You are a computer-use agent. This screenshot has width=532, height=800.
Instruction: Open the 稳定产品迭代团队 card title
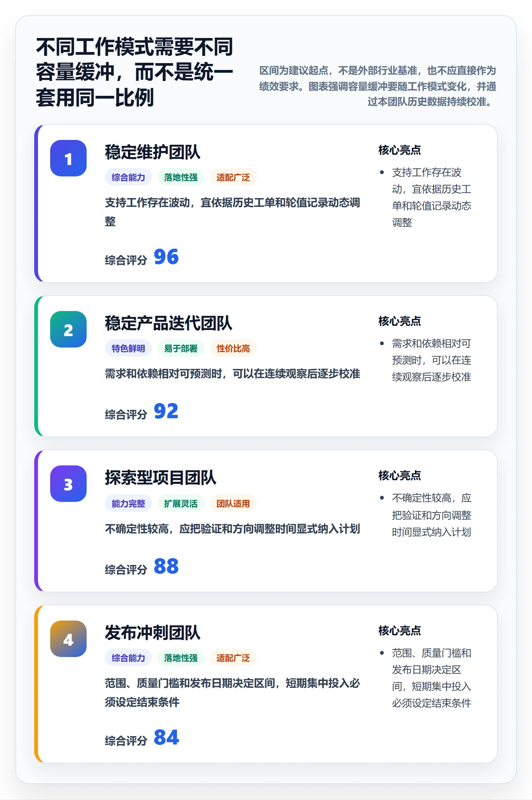[x=169, y=323]
